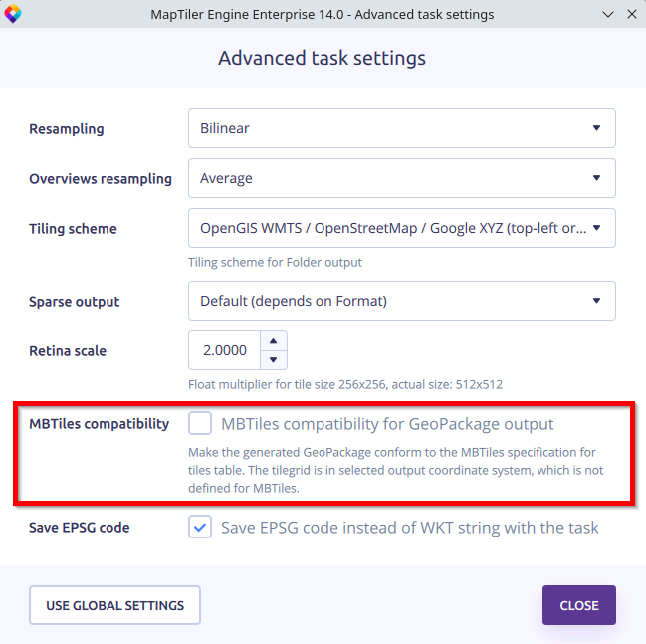This screenshot has width=646, height=644.
Task: Uncheck the Save EPSG code checkbox
Action: [200, 528]
